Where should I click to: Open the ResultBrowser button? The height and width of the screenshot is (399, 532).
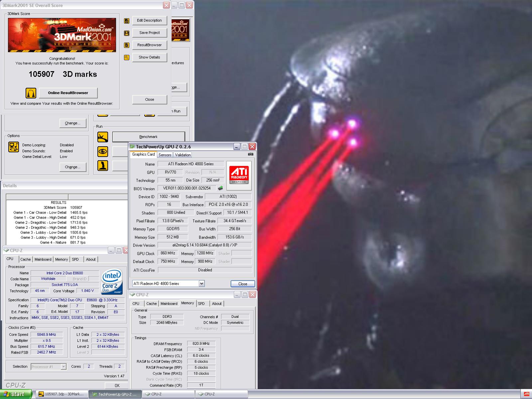[150, 45]
